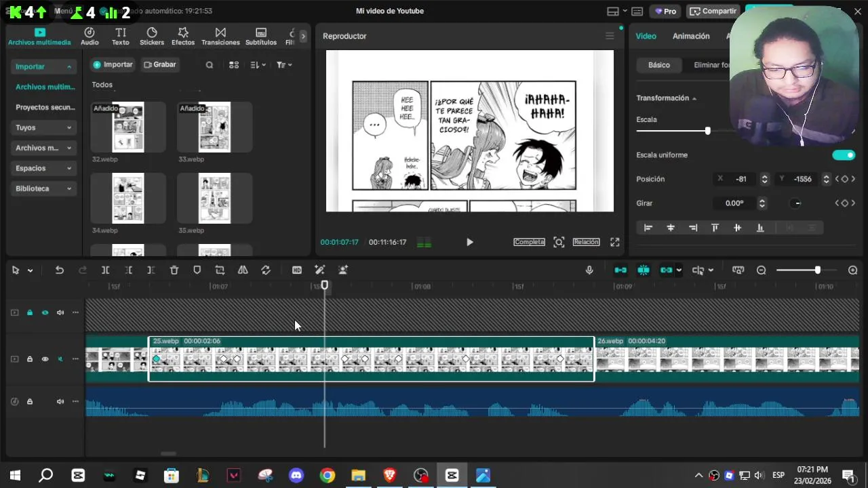This screenshot has width=868, height=488.
Task: Collapse the Transformación section
Action: pyautogui.click(x=694, y=98)
